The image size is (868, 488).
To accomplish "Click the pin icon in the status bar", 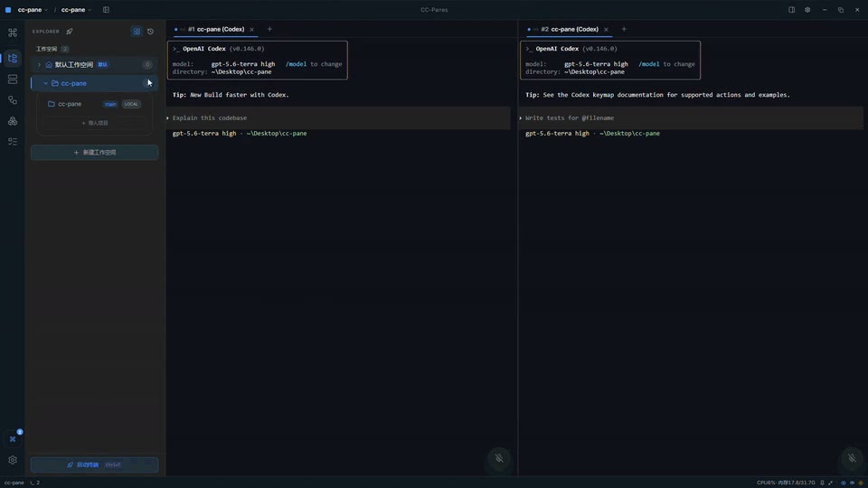I will [x=822, y=483].
